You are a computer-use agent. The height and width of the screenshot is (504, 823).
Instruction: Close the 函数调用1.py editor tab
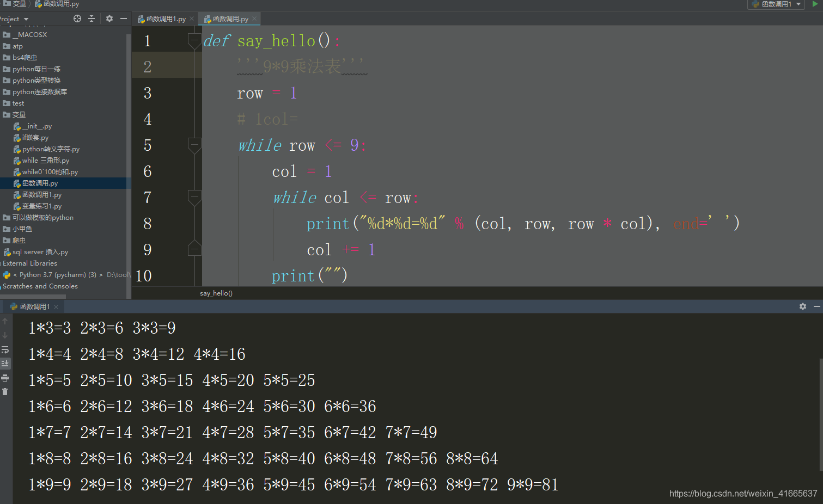(x=192, y=19)
